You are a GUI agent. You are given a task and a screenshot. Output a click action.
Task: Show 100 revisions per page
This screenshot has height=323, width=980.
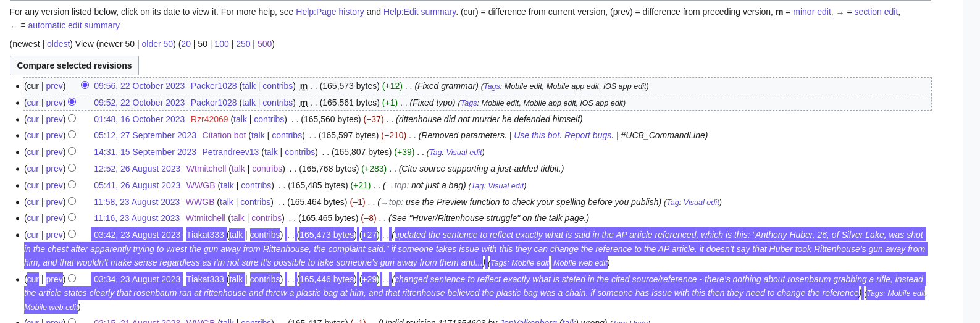(222, 44)
